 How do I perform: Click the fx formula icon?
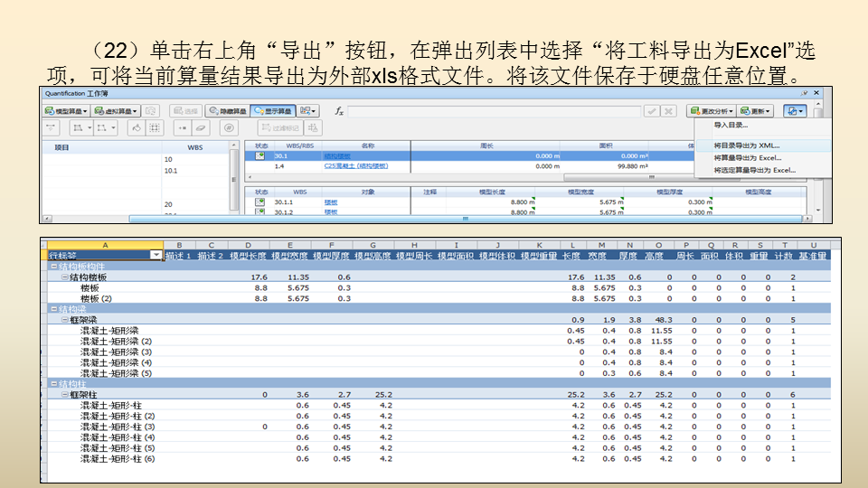339,111
